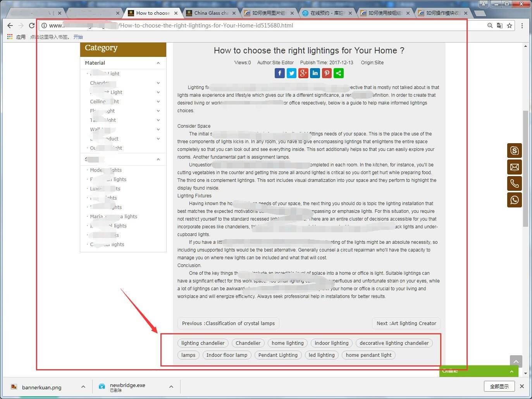Open Previous: Classification of crystal lamps
Screen dimensions: 532x399
(228, 324)
